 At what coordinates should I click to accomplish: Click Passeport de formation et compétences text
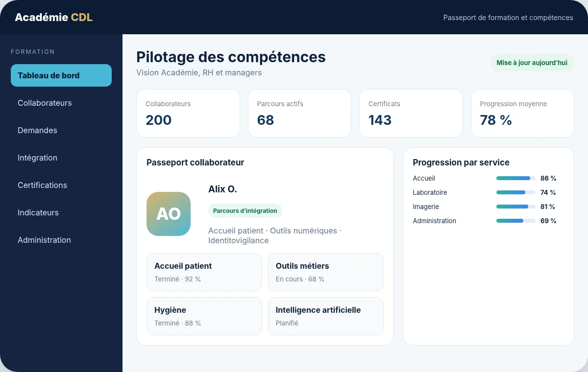[x=508, y=18]
